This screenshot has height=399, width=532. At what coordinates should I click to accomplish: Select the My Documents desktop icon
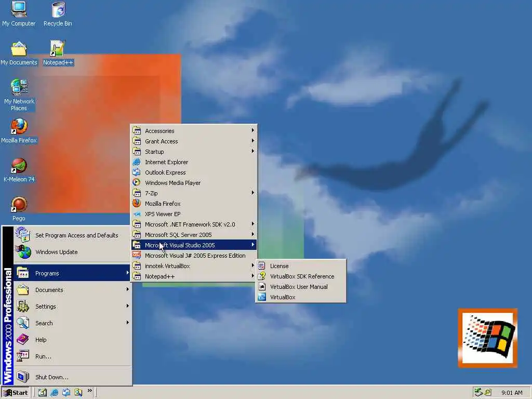tap(19, 54)
